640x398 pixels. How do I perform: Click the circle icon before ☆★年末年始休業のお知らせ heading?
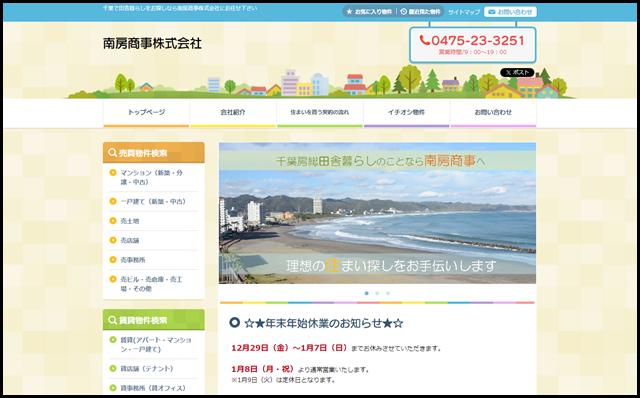(234, 323)
